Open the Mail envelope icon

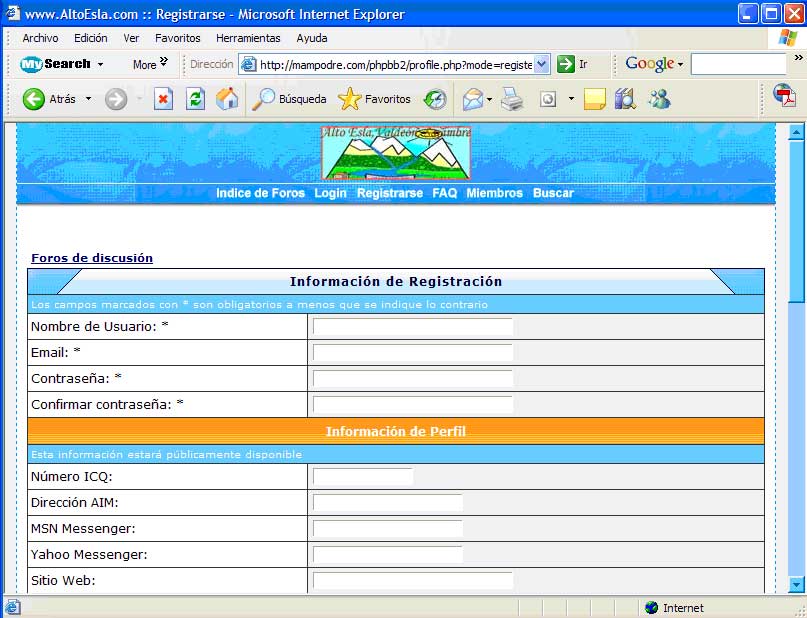pyautogui.click(x=472, y=99)
